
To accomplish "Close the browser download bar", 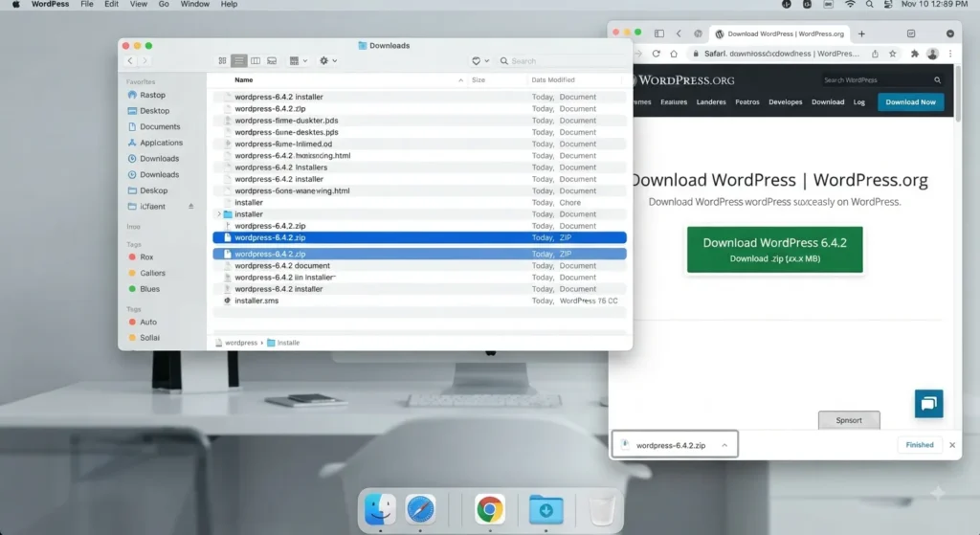I will (x=952, y=445).
